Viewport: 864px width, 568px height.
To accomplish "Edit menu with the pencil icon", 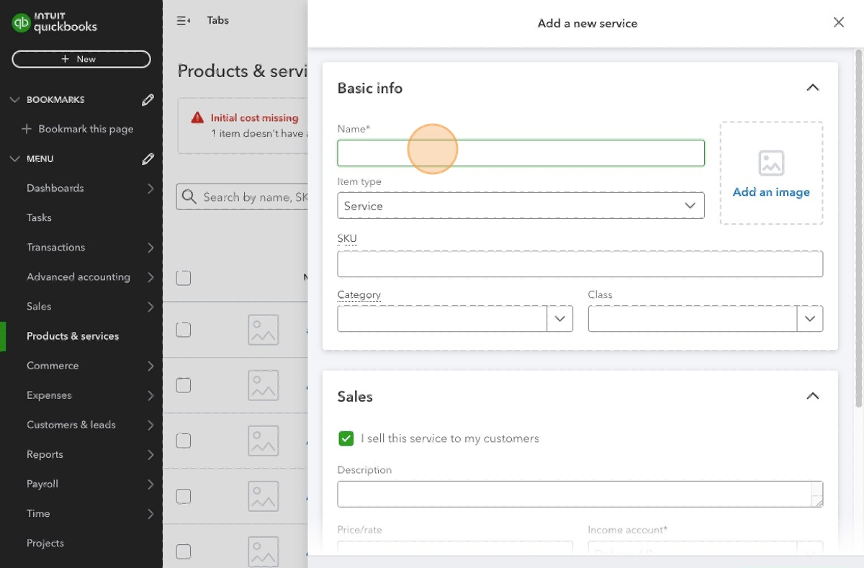I will 148,159.
